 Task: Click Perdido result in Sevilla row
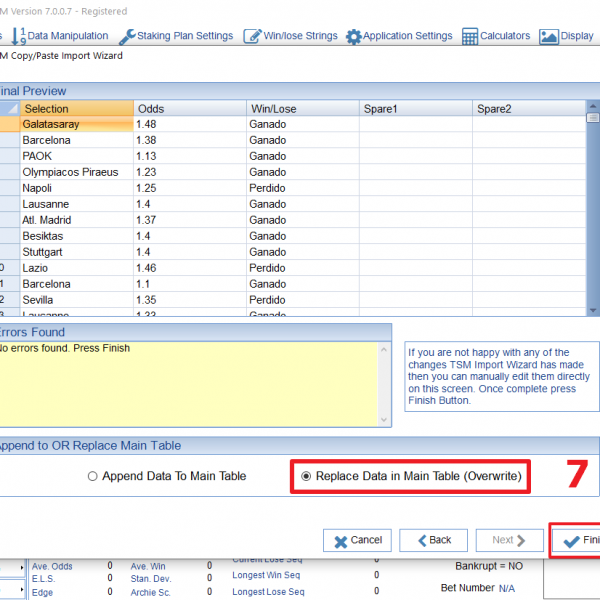click(x=303, y=300)
